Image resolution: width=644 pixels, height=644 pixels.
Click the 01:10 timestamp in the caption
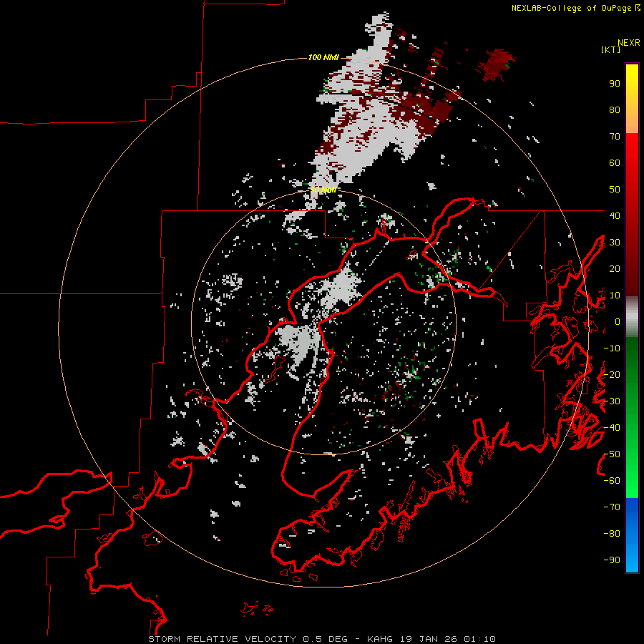(479, 639)
